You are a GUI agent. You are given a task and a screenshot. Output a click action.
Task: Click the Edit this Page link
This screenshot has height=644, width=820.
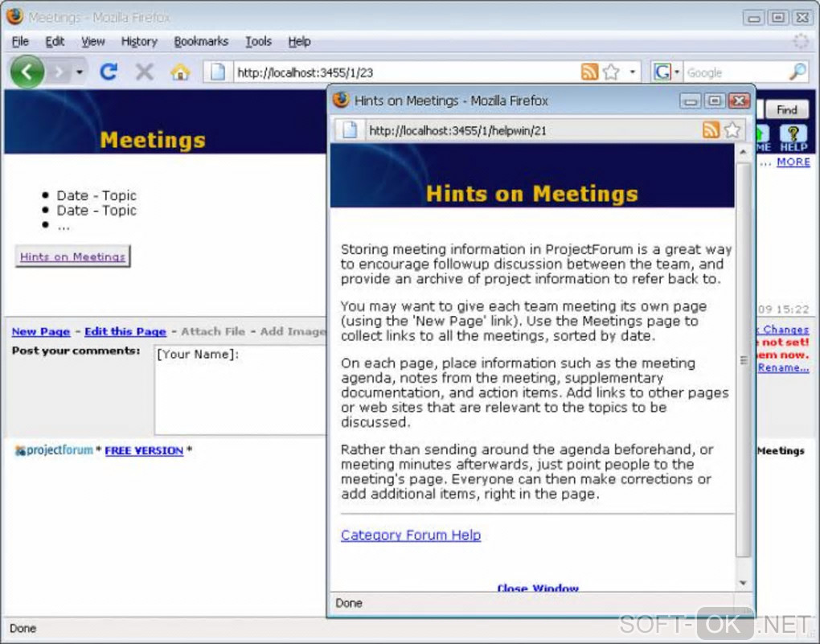125,331
